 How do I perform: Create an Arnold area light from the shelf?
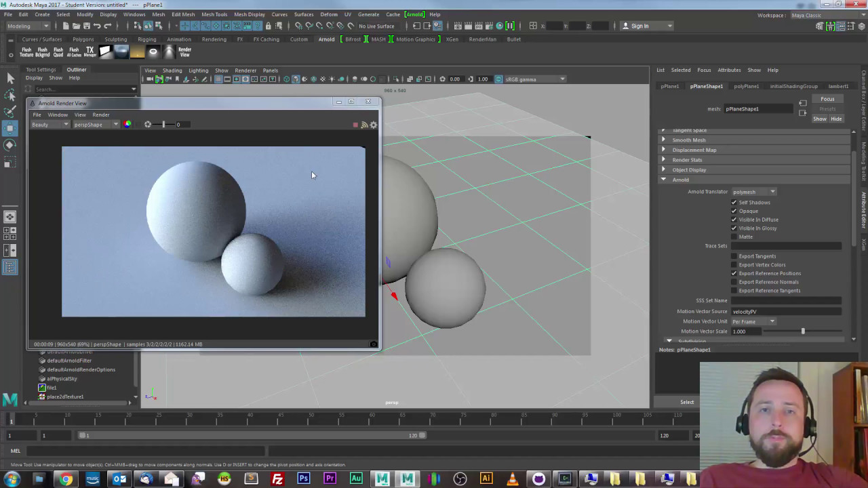click(x=105, y=52)
